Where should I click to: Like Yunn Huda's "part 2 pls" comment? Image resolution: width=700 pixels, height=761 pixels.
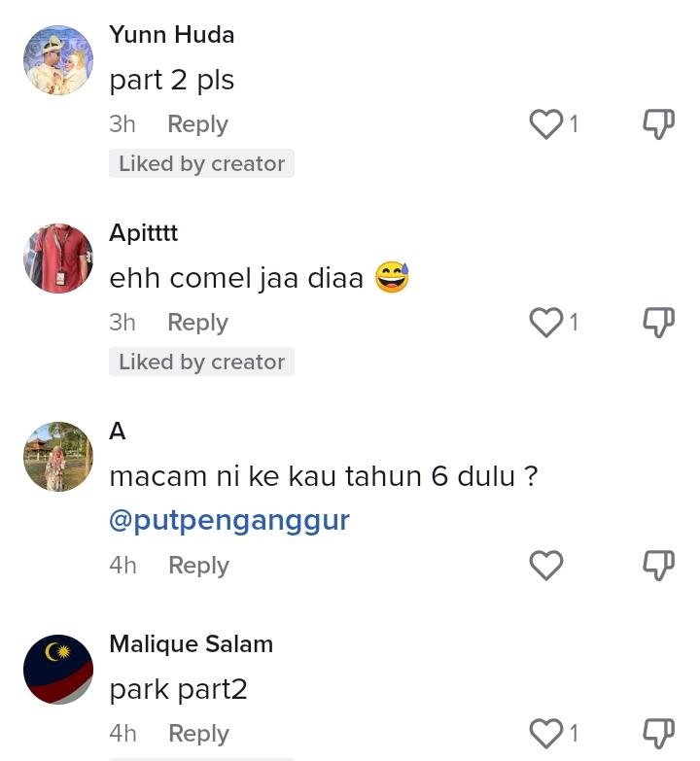point(546,123)
